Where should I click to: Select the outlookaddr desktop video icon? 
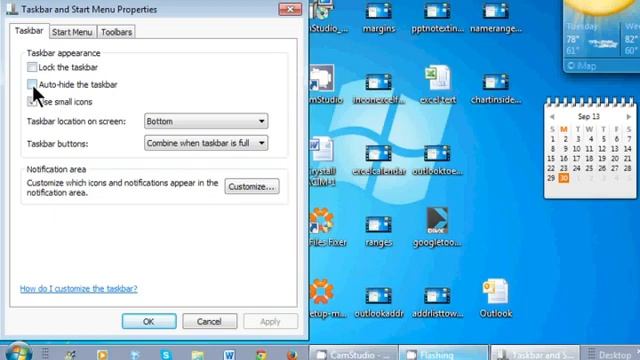[x=378, y=302]
